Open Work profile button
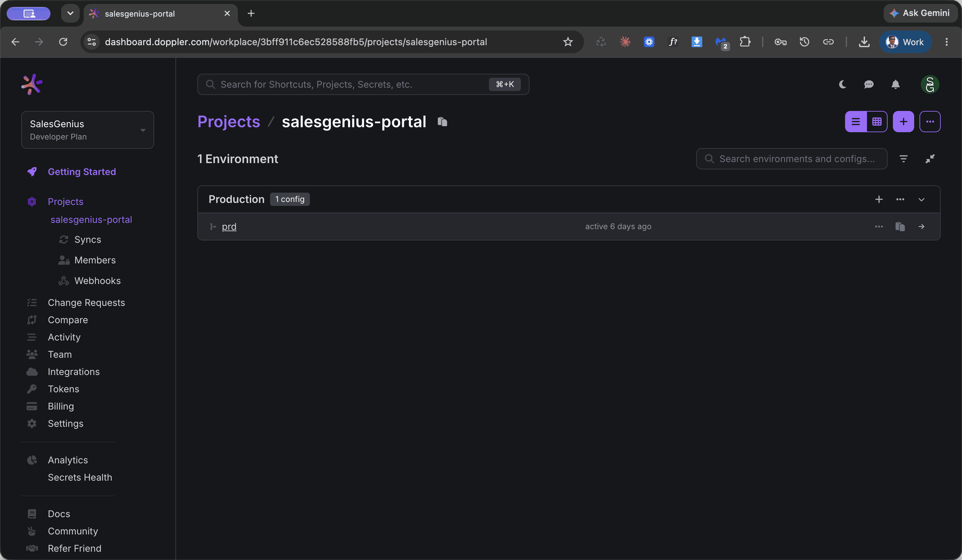 click(x=905, y=42)
